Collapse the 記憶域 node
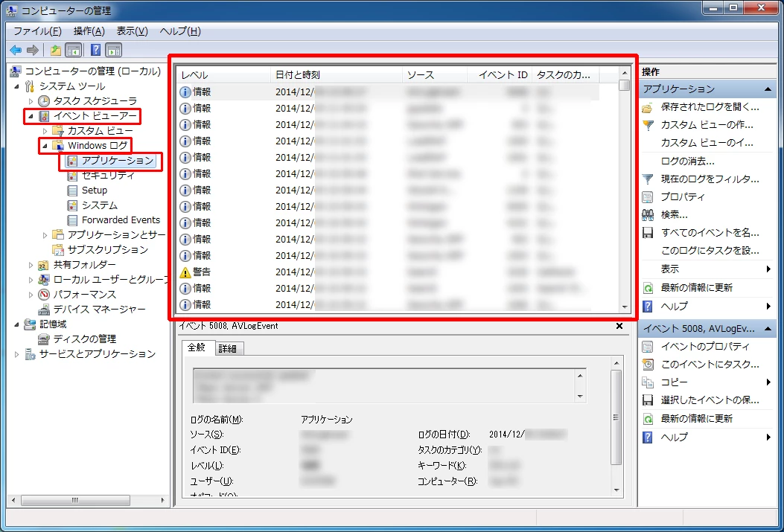Image resolution: width=784 pixels, height=532 pixels. (x=16, y=324)
